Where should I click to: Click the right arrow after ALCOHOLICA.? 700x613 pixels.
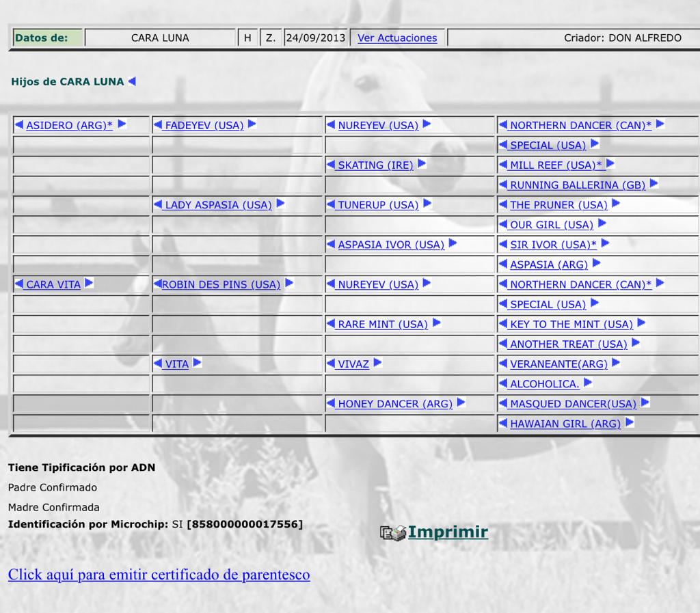pyautogui.click(x=588, y=383)
